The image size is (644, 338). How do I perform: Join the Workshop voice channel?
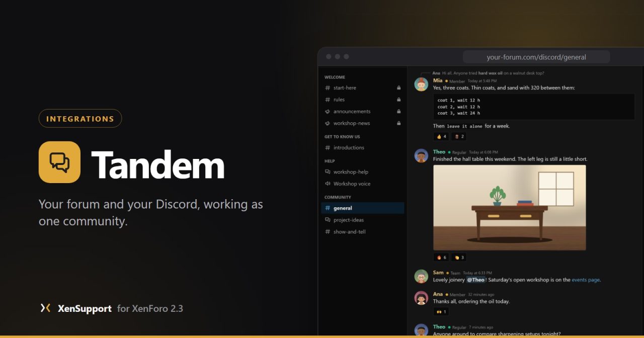[x=362, y=184]
